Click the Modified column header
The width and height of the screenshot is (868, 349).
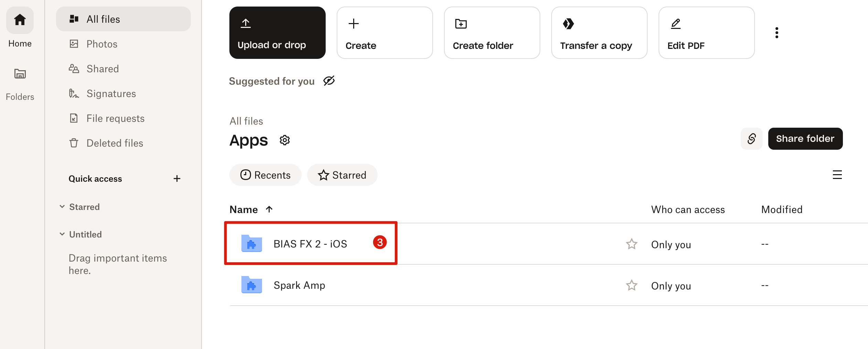tap(782, 209)
